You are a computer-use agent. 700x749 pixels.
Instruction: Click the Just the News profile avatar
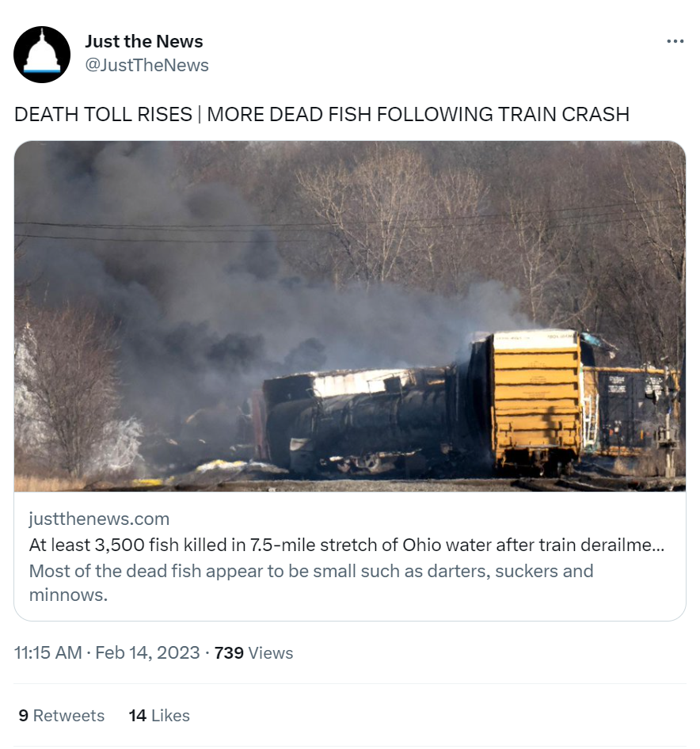coord(42,55)
